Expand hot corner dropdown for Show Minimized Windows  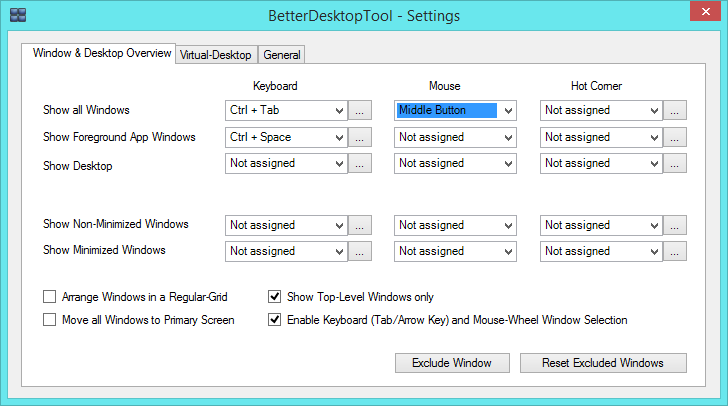[x=601, y=251]
